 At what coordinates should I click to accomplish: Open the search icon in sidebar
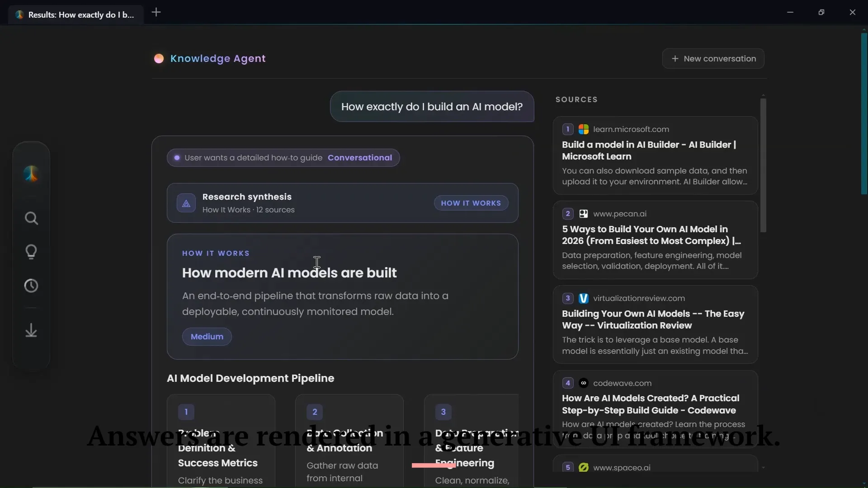[31, 219]
